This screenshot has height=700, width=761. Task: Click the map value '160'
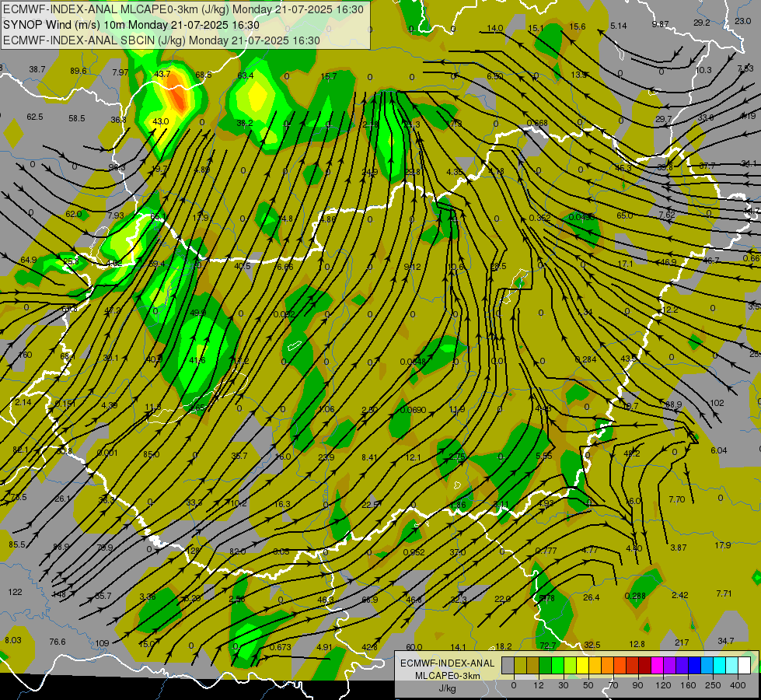coord(25,355)
